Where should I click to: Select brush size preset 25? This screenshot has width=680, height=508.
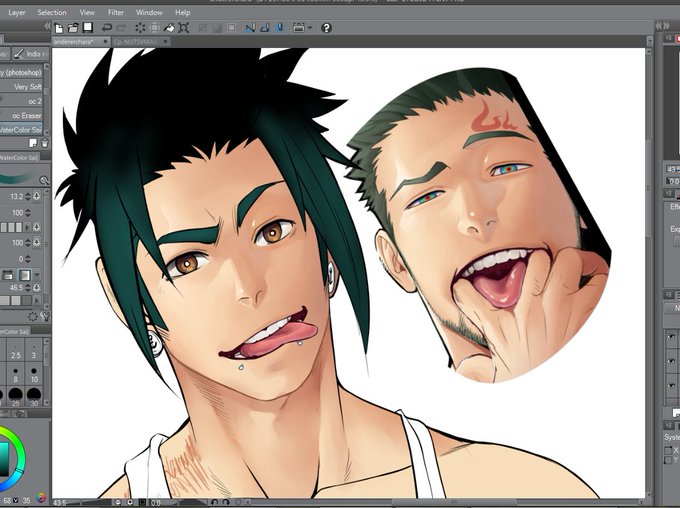[x=16, y=397]
